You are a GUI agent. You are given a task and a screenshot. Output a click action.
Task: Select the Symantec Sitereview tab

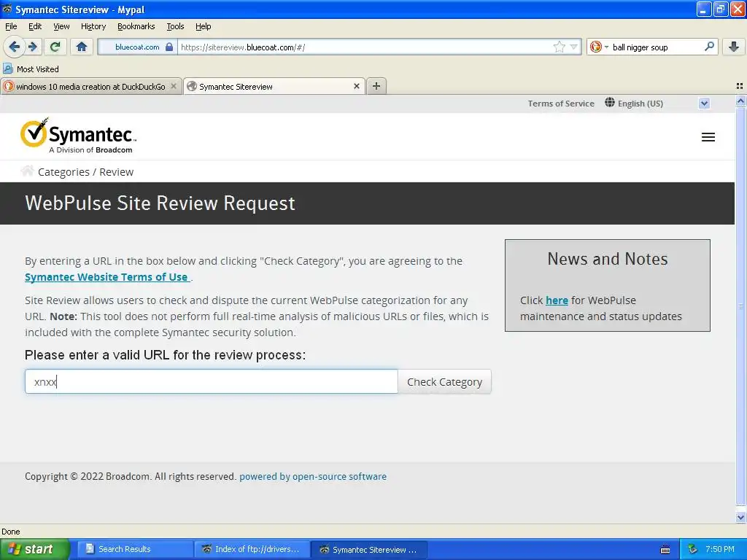(274, 86)
